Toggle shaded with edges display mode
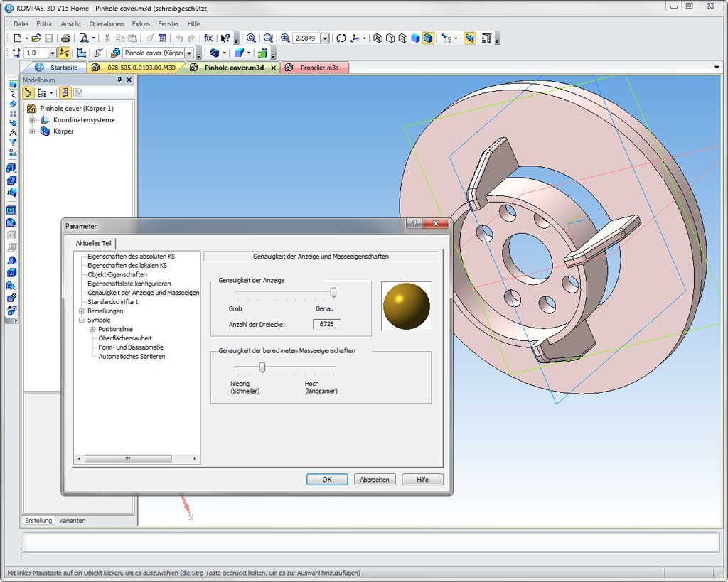The height and width of the screenshot is (582, 728). (x=428, y=38)
